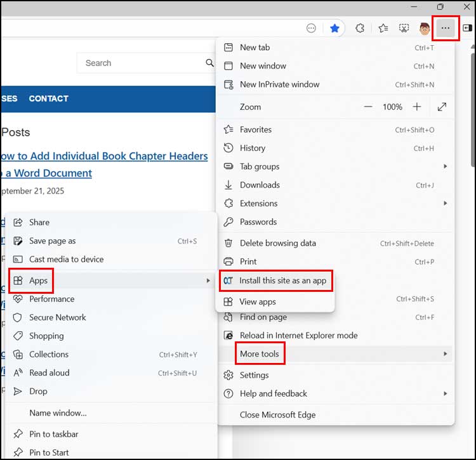476x460 pixels.
Task: Click the Print printer icon
Action: tap(228, 261)
